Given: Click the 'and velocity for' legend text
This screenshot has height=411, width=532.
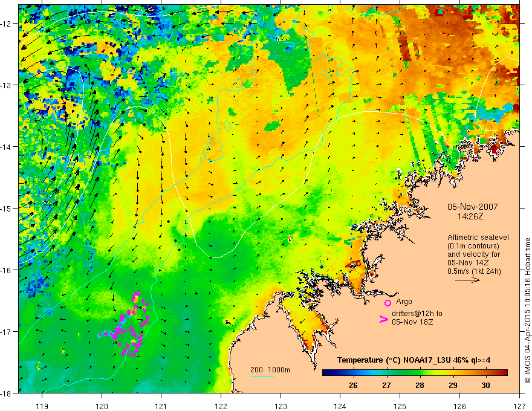Looking at the screenshot, I should point(473,254).
